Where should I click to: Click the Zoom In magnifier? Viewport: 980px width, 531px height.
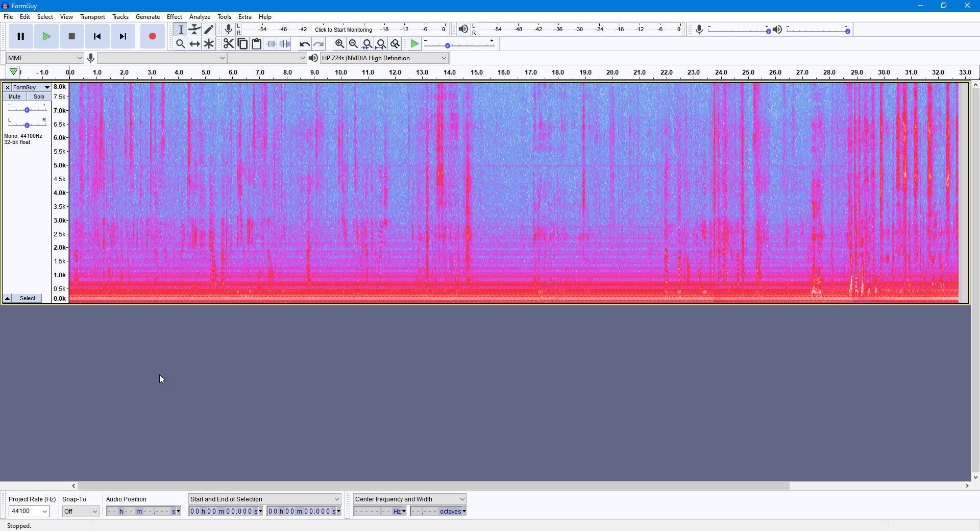pos(339,44)
